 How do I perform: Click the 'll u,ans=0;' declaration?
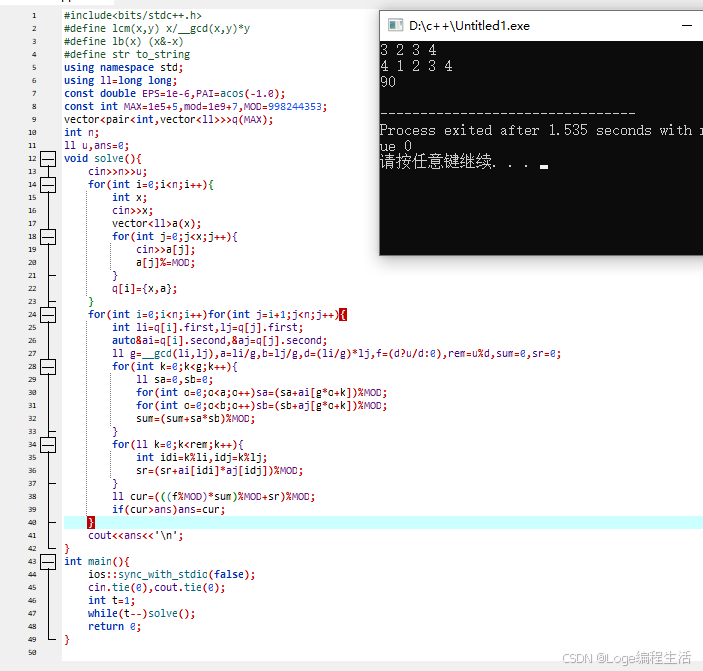coord(96,146)
